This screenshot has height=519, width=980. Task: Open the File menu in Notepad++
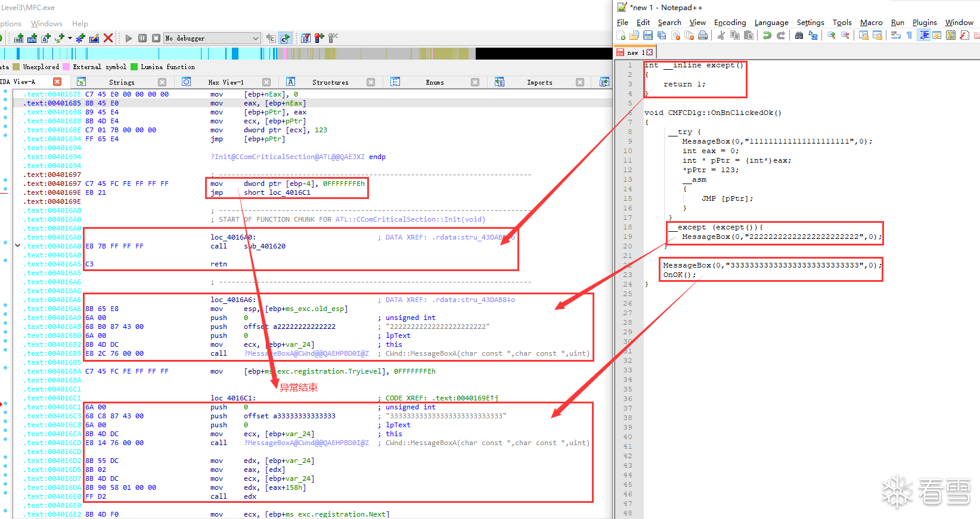click(622, 23)
